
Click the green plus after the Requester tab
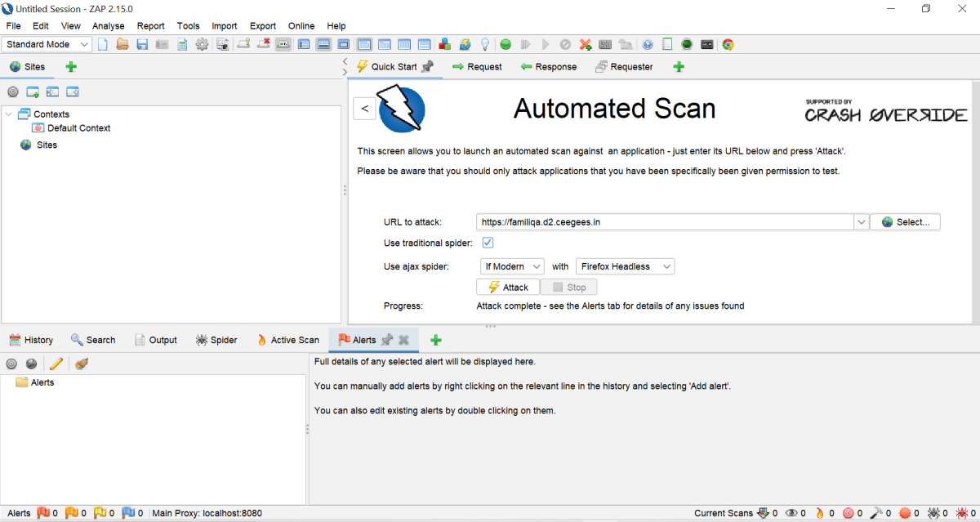[x=679, y=67]
